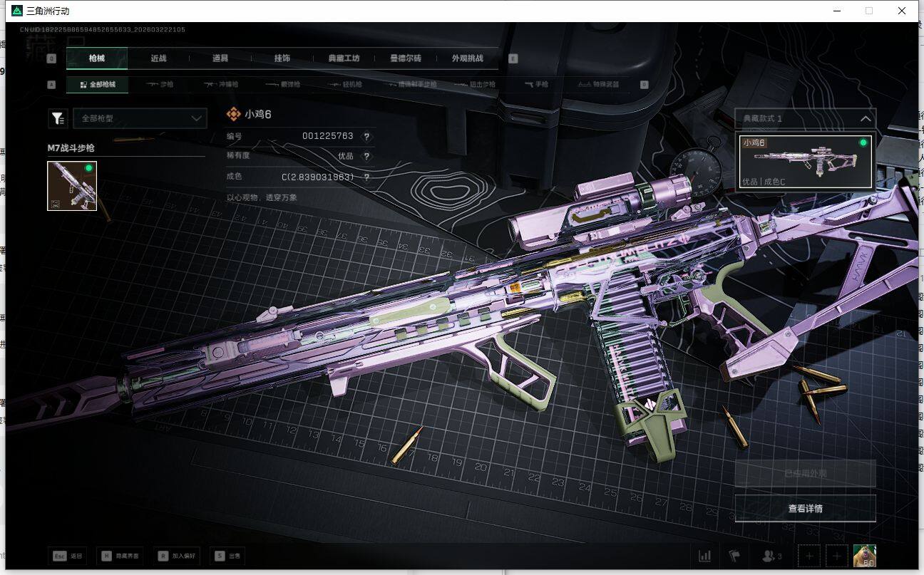Viewport: 924px width, 575px height.
Task: Filter by rifle (步枪) category
Action: [160, 84]
